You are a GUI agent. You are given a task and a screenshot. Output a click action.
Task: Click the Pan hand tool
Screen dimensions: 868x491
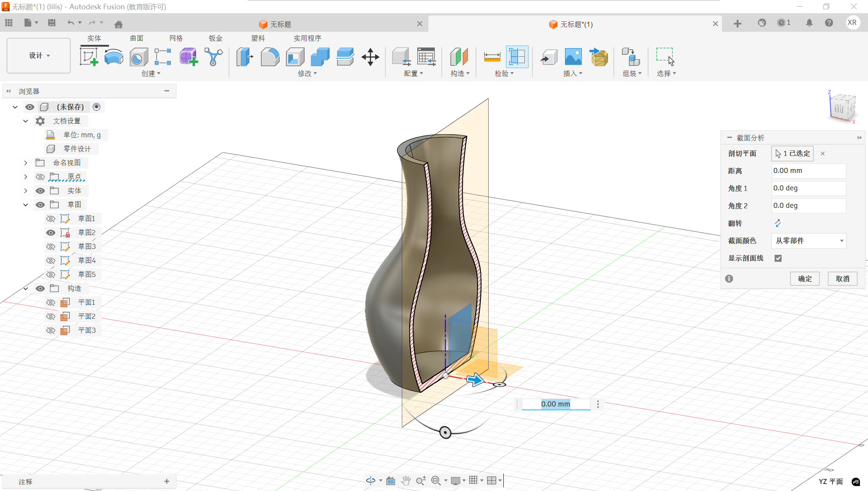406,481
